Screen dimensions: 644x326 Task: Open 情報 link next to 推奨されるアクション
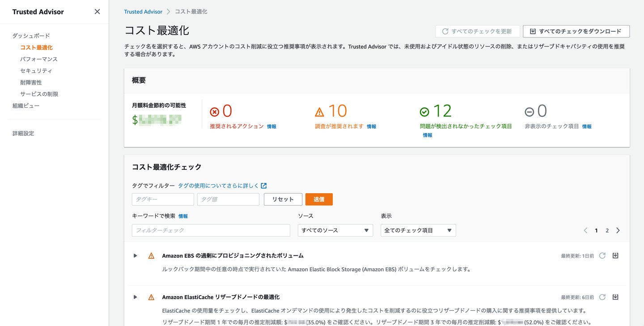271,127
